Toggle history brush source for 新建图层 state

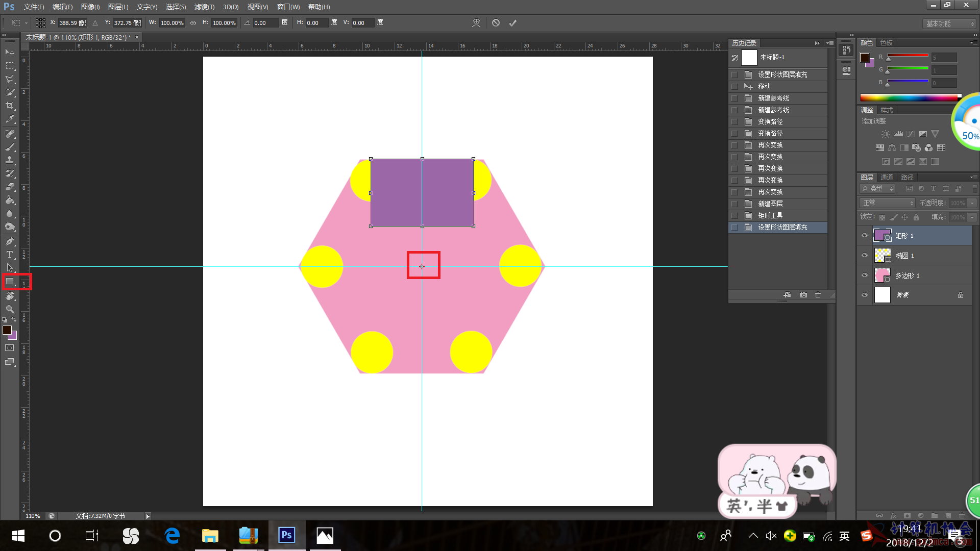734,204
